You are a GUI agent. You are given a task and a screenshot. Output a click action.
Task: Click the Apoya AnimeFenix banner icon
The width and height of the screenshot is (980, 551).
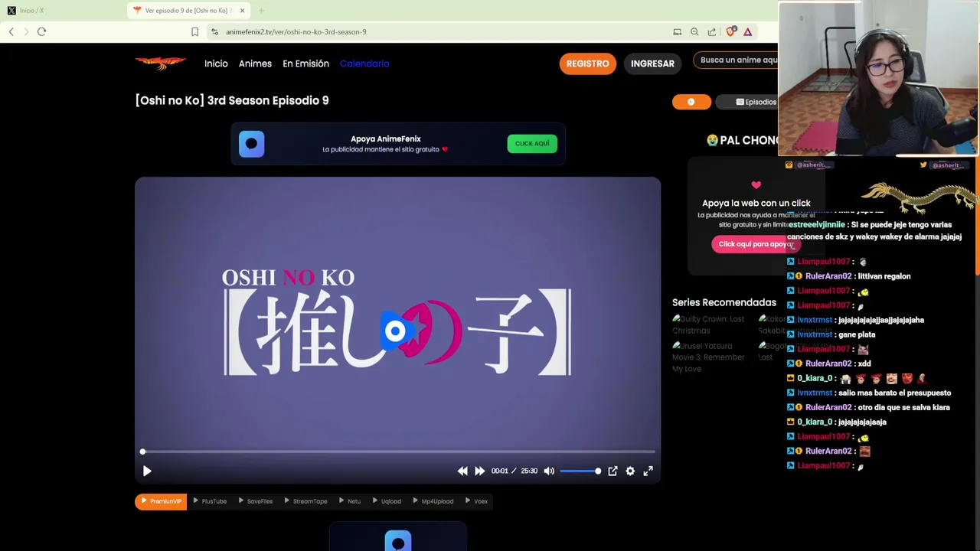[x=251, y=144]
